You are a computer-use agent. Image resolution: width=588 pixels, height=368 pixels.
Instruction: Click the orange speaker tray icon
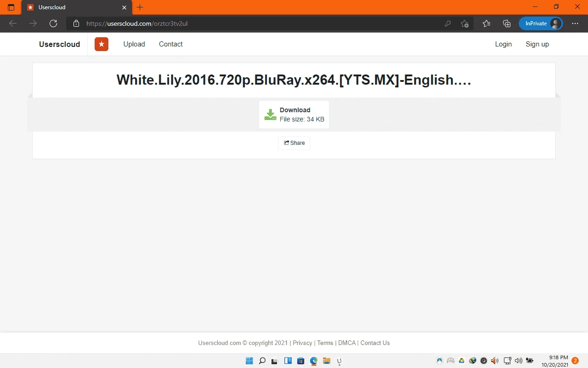(495, 361)
